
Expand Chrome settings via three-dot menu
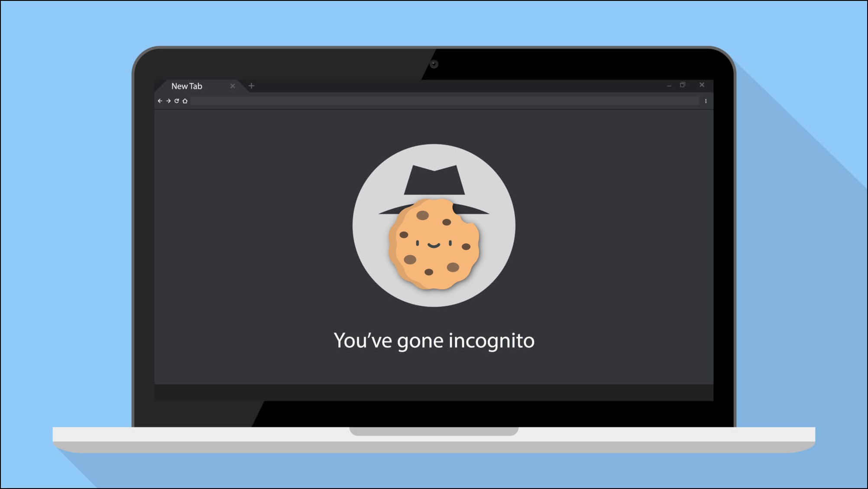[706, 100]
